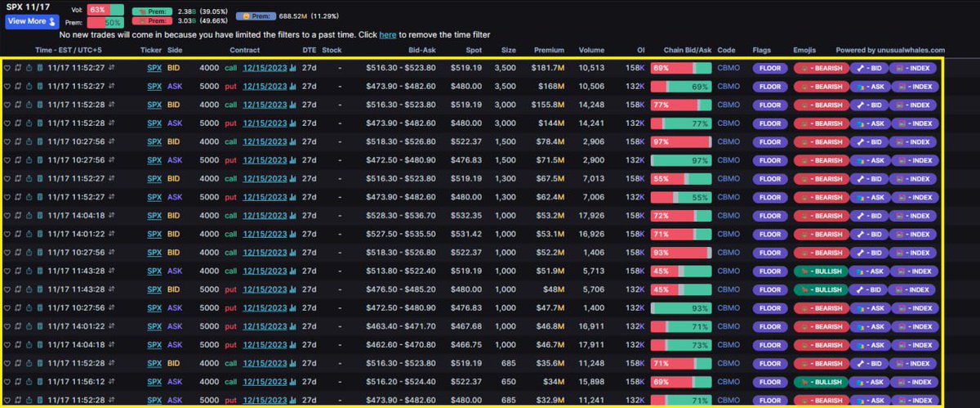Open contract chart icon on the $51.9M row

click(x=292, y=271)
